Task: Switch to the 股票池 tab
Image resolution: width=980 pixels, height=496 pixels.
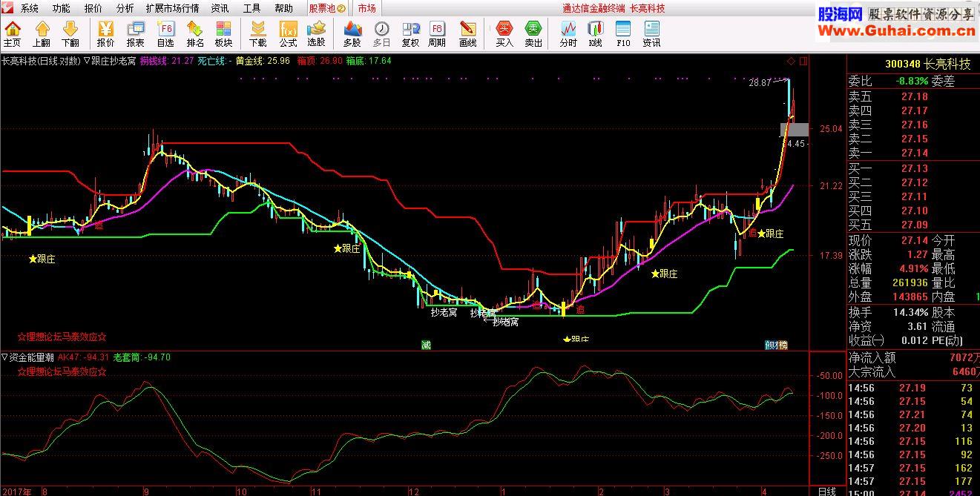Action: [327, 8]
